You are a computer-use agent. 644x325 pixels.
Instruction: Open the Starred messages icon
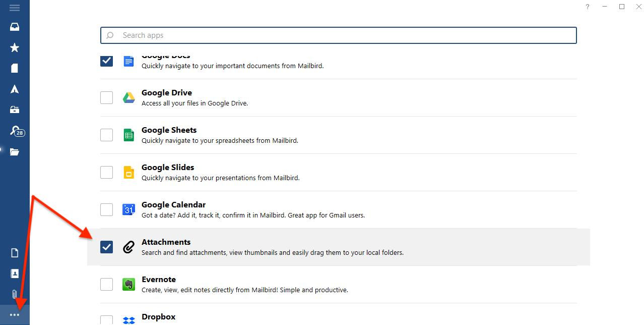click(x=15, y=47)
